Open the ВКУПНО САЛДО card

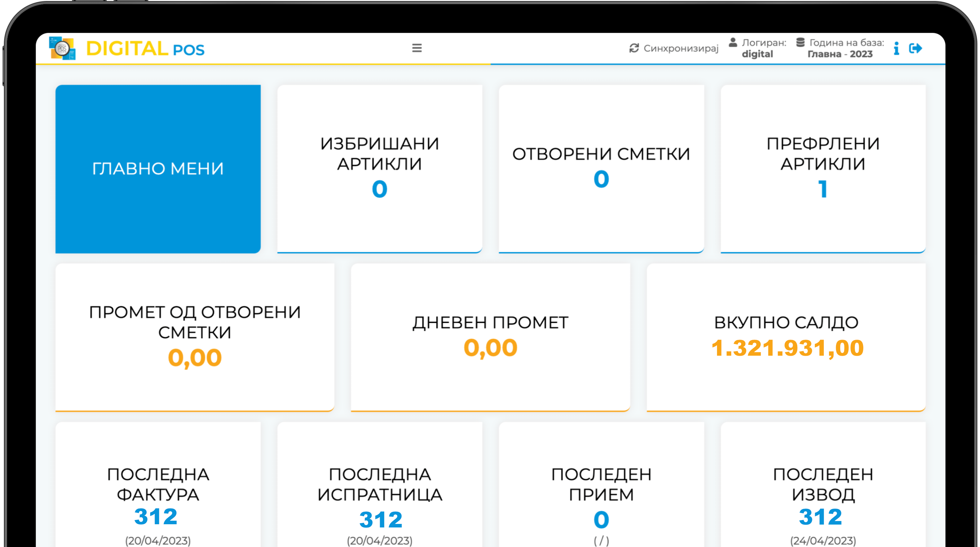coord(786,337)
